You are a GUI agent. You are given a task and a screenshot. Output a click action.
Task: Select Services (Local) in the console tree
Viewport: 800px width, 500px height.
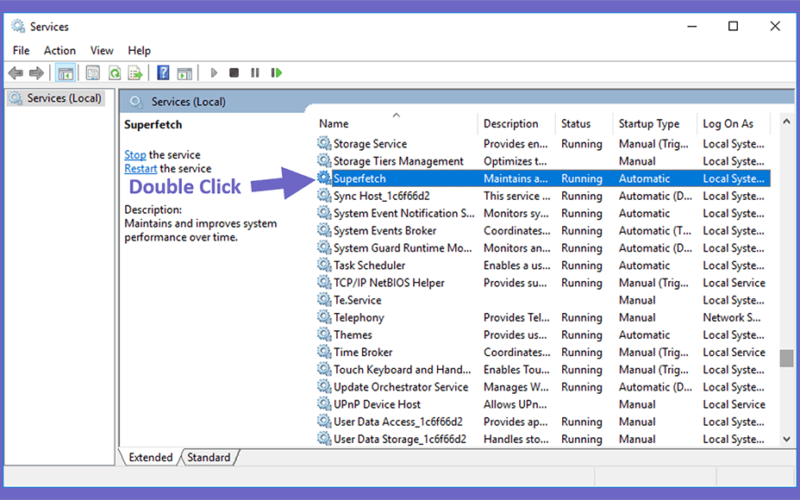coord(64,98)
